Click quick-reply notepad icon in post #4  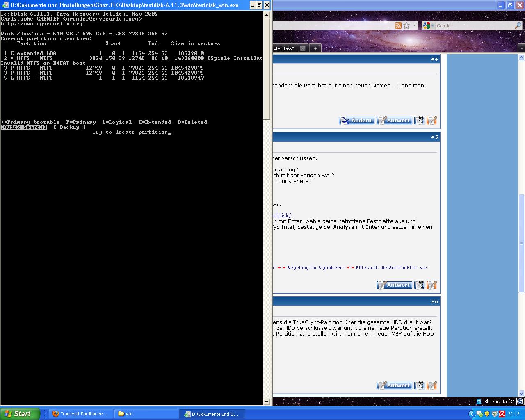432,121
